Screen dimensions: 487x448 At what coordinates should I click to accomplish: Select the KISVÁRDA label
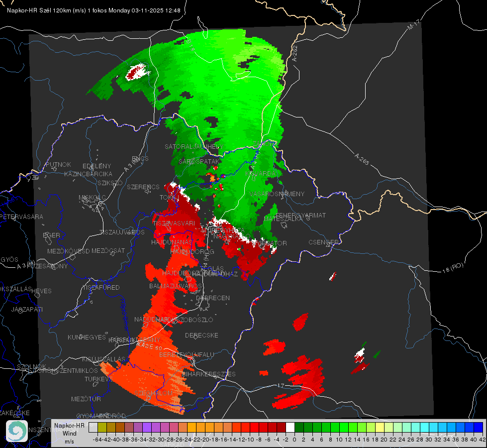(x=261, y=174)
